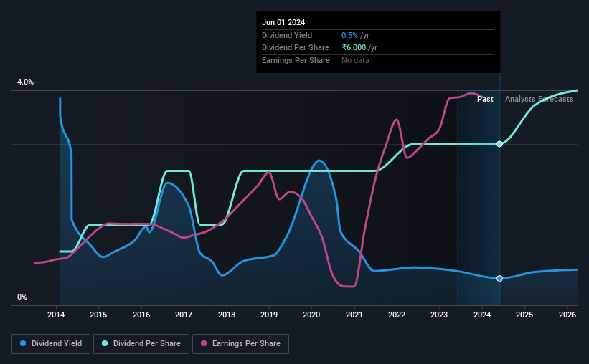The image size is (589, 364).
Task: Click the 'Past' label on chart
Action: point(485,99)
